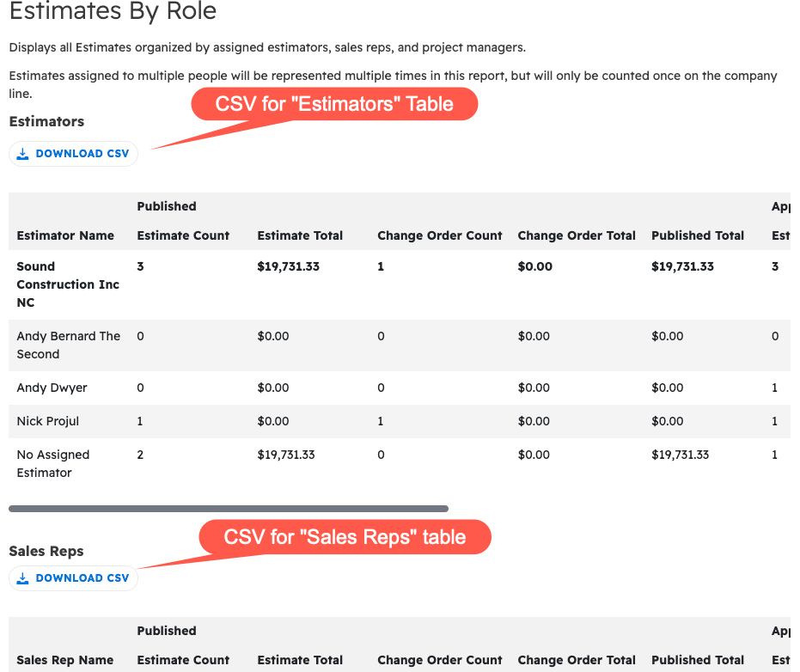Click Estimate Total header in Estimators table
Viewport: 800px width, 672px height.
[300, 235]
